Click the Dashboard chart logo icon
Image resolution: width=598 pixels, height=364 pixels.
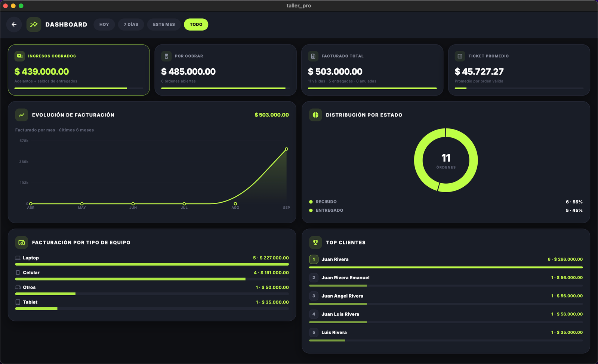[34, 25]
